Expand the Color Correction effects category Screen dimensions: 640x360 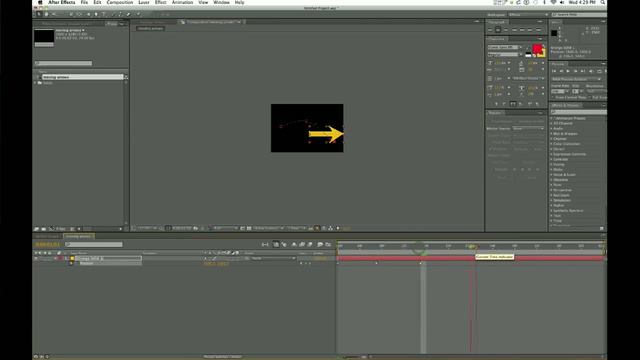tap(551, 144)
